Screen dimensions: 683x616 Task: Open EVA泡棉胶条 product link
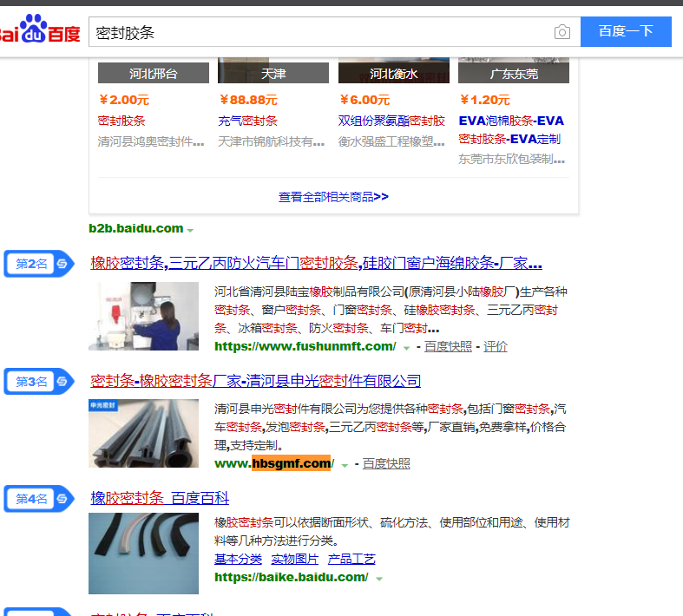(x=511, y=130)
